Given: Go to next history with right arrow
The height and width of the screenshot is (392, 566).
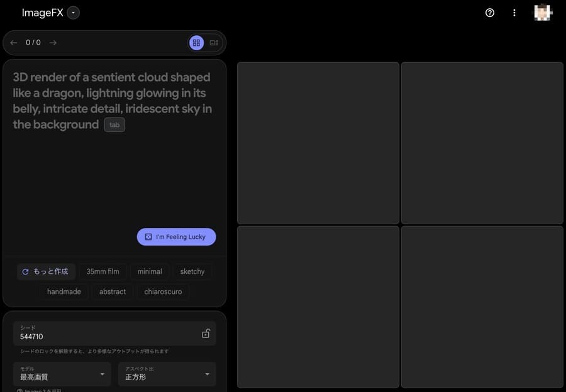Looking at the screenshot, I should 53,43.
